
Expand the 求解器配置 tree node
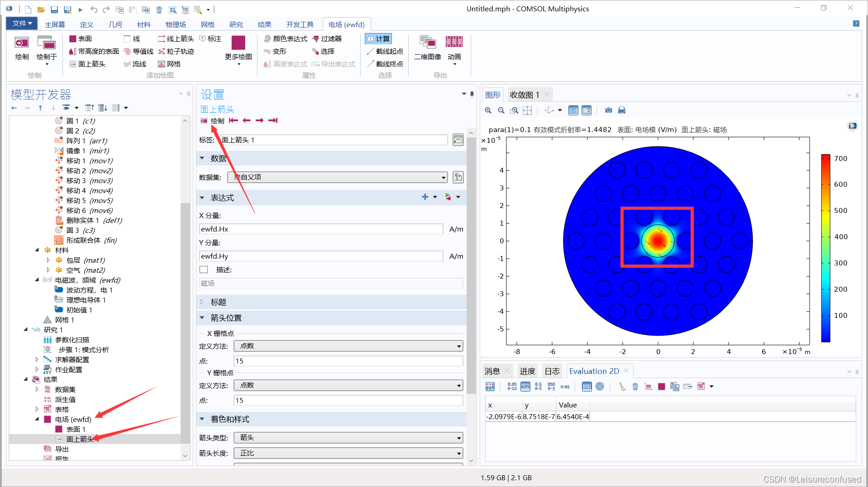coord(37,359)
